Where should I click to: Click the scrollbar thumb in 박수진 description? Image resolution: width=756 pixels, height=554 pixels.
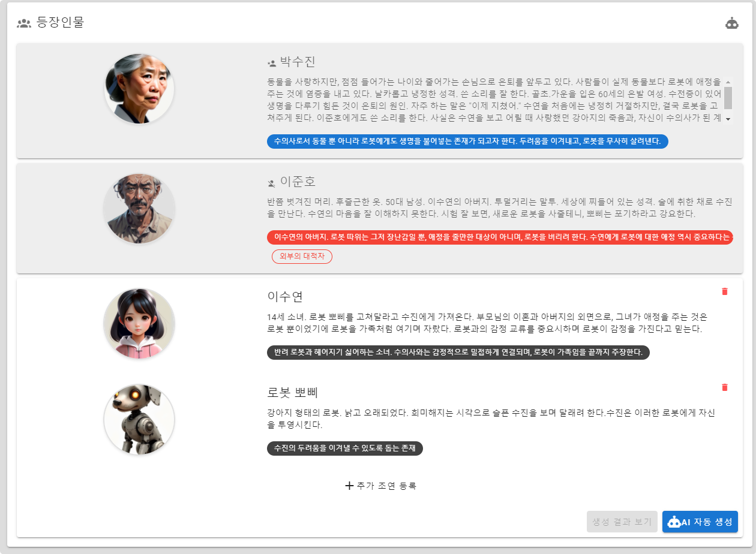(x=728, y=98)
